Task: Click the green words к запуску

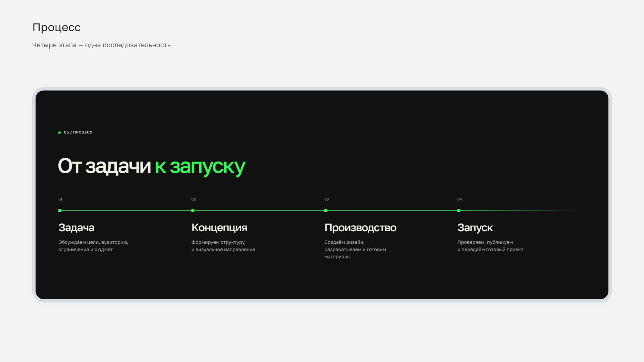Action: [200, 166]
